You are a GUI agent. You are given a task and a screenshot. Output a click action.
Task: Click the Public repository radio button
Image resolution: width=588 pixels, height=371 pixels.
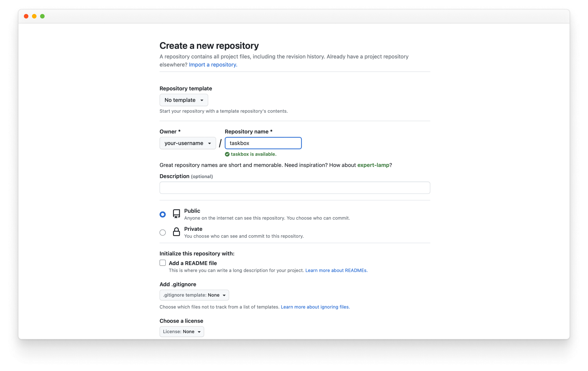click(163, 214)
